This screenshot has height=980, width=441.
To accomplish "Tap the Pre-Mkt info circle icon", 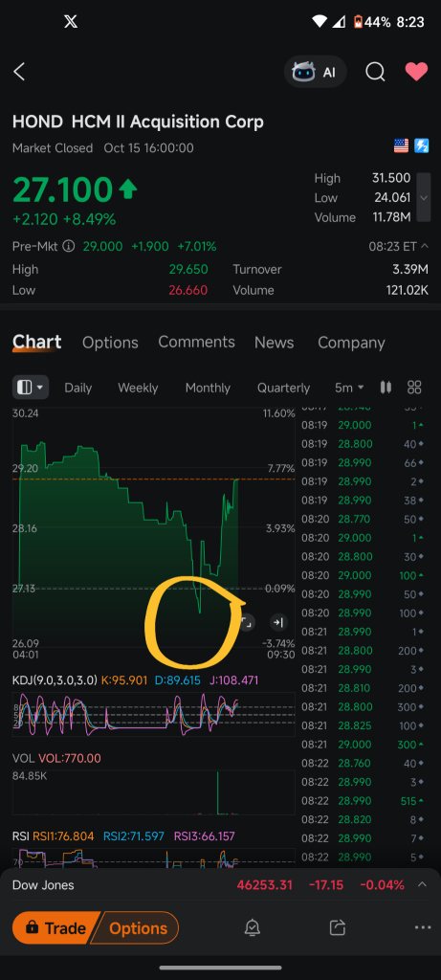I will pyautogui.click(x=69, y=246).
